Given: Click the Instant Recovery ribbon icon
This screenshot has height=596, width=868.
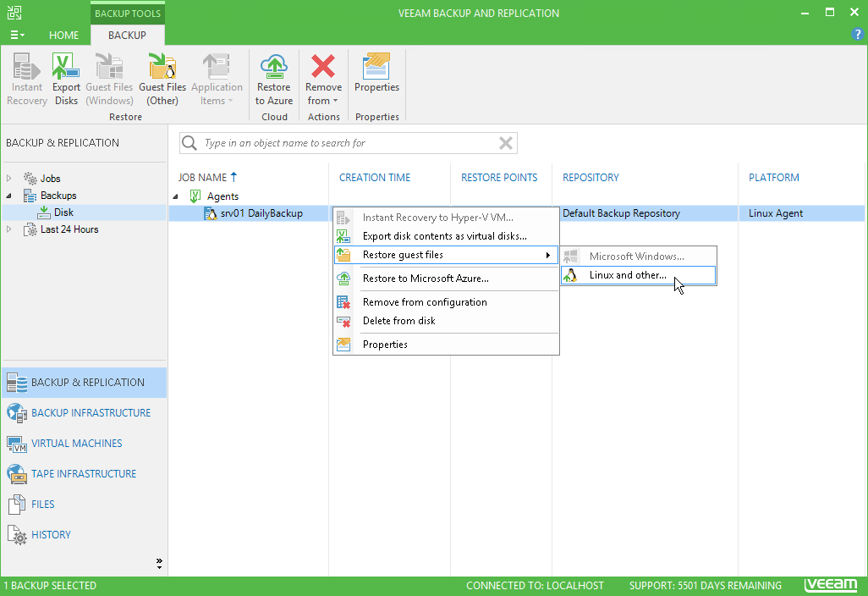Looking at the screenshot, I should point(26,79).
